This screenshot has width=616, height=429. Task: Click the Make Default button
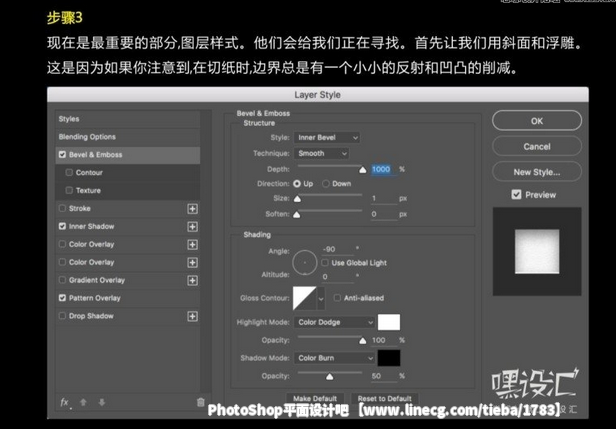[x=315, y=398]
